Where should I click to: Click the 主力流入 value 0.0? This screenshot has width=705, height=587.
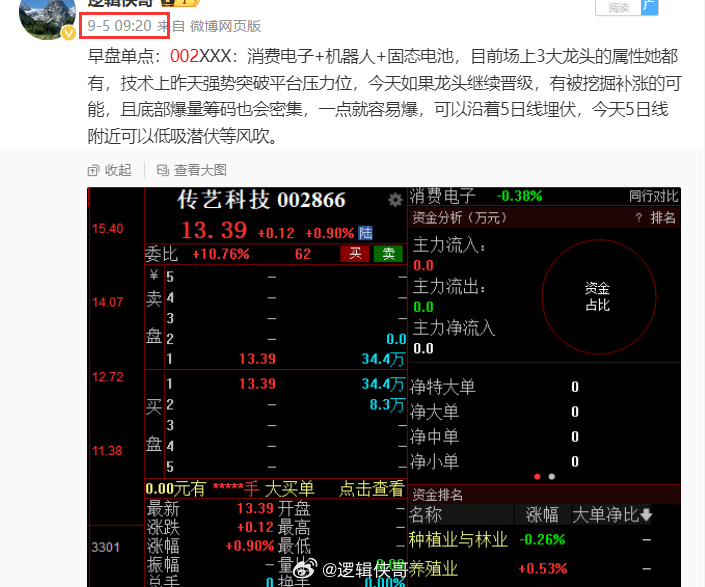(x=423, y=266)
